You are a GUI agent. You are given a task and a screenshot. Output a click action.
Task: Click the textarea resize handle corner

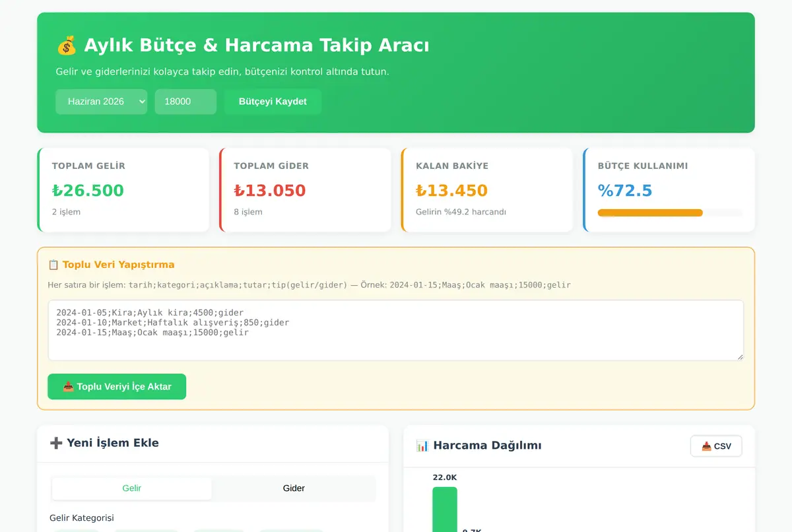click(740, 356)
